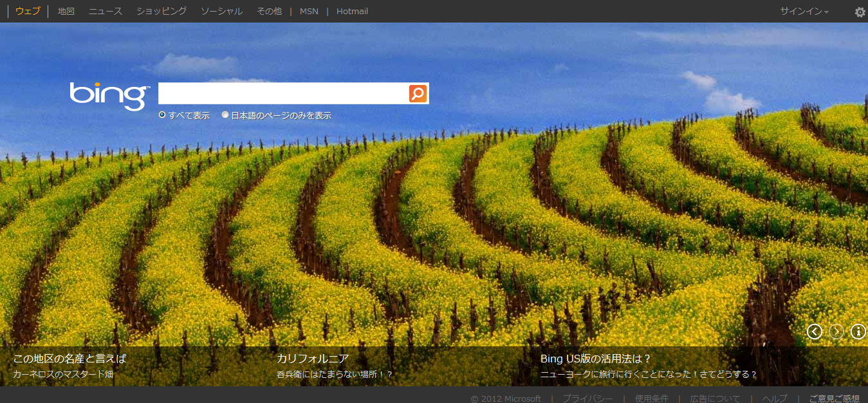868x403 pixels.
Task: Open the Hotmail link
Action: pos(352,12)
